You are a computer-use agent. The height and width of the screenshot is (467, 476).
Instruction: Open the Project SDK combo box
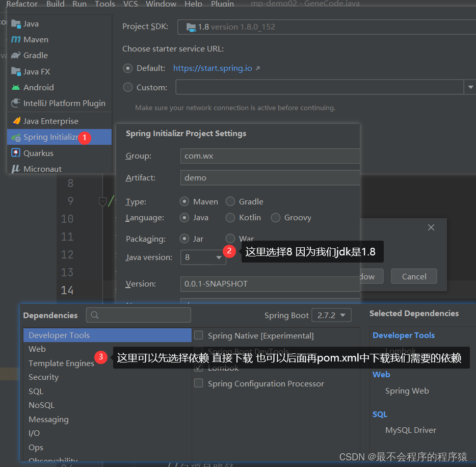coord(327,27)
